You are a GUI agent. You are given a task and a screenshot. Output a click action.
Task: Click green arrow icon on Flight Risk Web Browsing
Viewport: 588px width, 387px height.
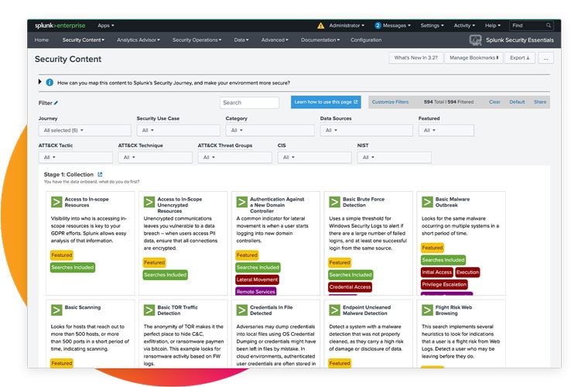[427, 310]
